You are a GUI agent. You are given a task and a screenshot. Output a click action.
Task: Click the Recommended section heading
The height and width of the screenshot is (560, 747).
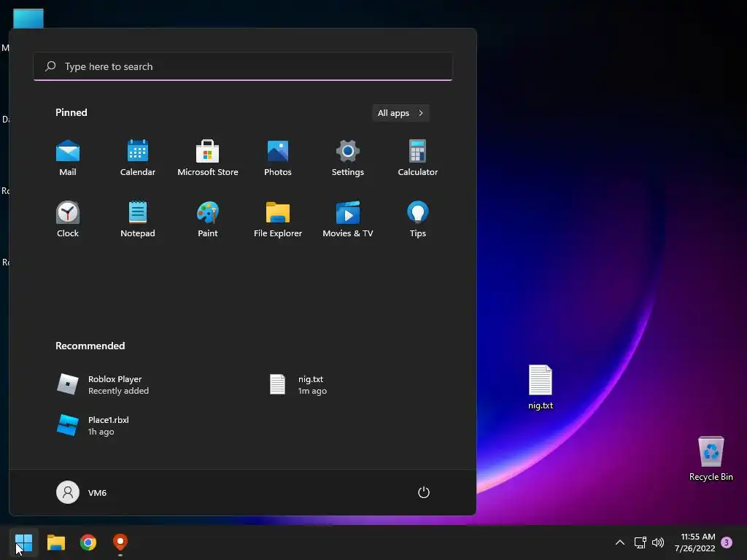tap(90, 346)
